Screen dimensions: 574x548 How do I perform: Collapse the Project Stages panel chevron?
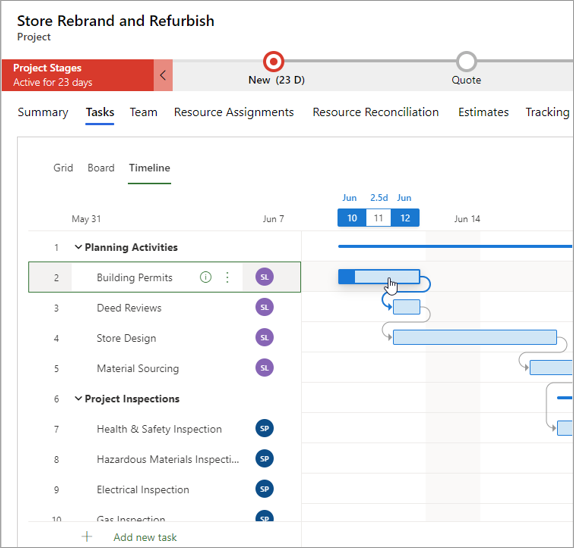tap(163, 75)
